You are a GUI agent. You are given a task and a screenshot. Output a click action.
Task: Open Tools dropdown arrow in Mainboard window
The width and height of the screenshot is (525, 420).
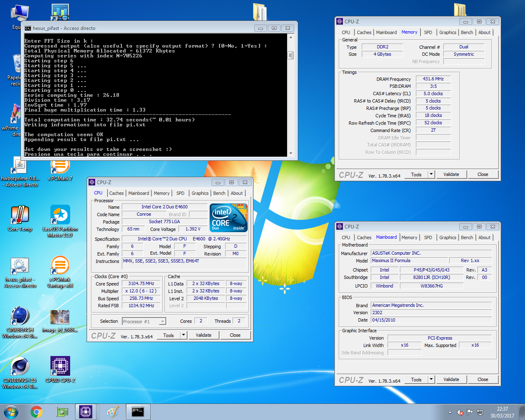click(431, 379)
